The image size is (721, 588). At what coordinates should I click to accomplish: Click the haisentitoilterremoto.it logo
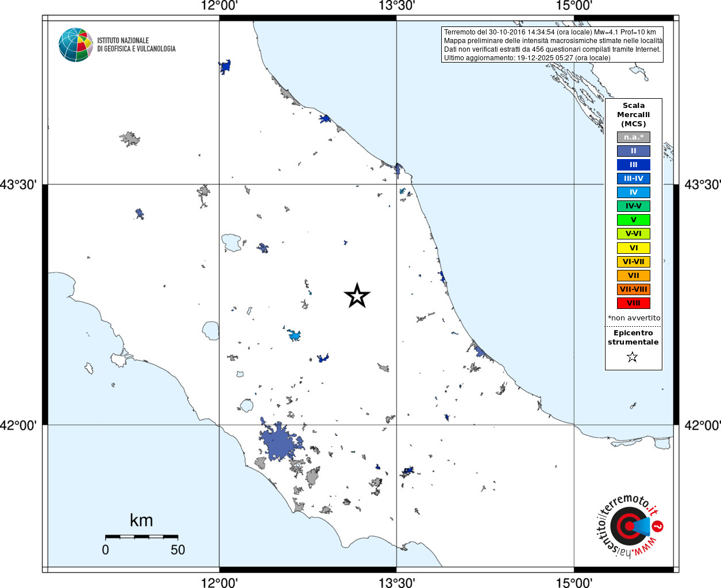[631, 525]
